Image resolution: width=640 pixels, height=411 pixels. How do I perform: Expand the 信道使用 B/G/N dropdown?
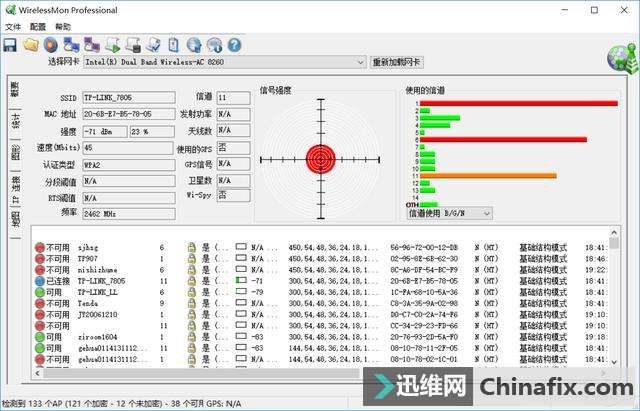486,213
